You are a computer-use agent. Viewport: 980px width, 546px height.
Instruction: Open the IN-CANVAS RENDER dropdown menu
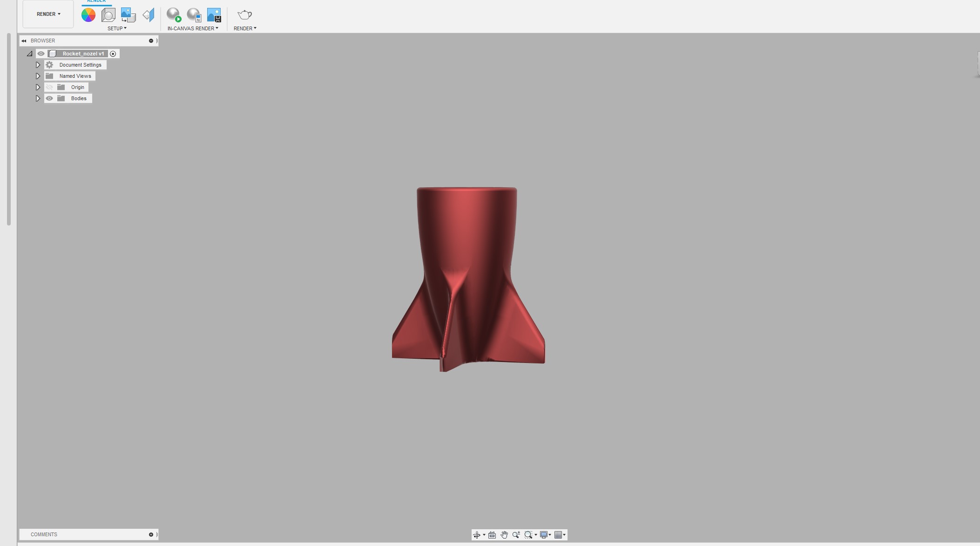point(193,28)
